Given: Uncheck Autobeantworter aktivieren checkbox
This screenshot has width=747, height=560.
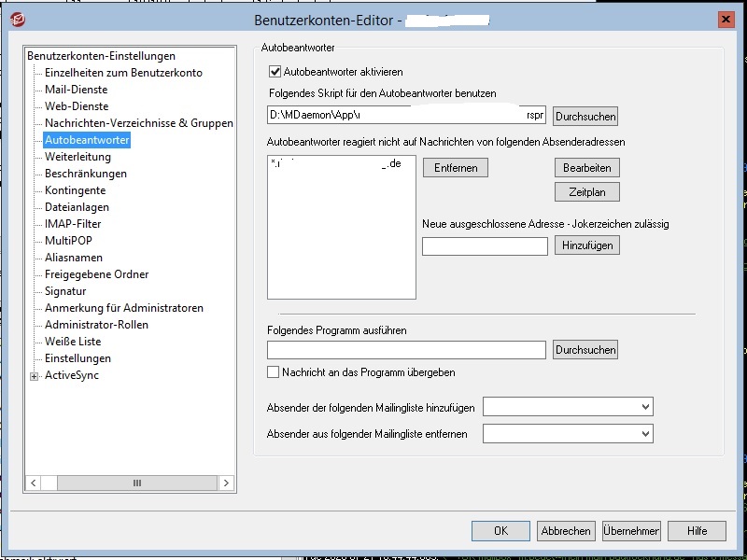Looking at the screenshot, I should tap(275, 71).
